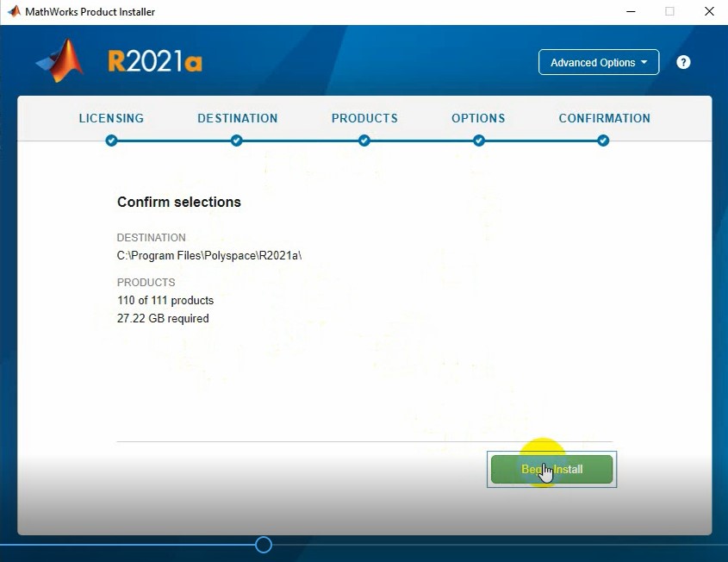728x562 pixels.
Task: Open the help question mark icon
Action: [683, 62]
